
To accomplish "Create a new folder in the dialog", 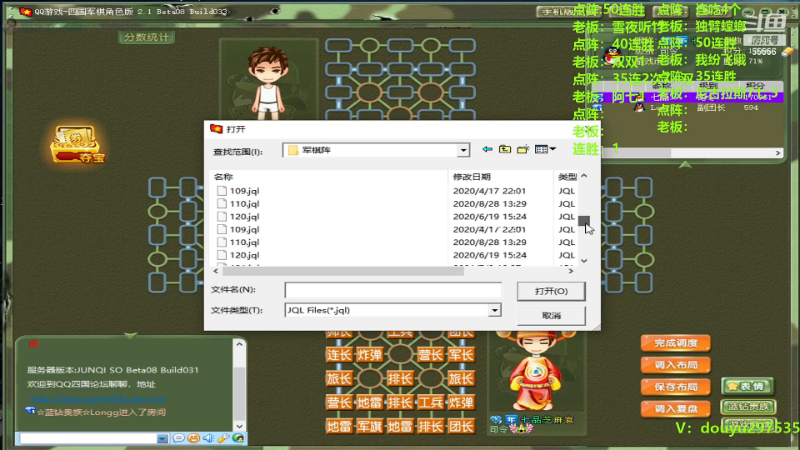I will pos(523,149).
